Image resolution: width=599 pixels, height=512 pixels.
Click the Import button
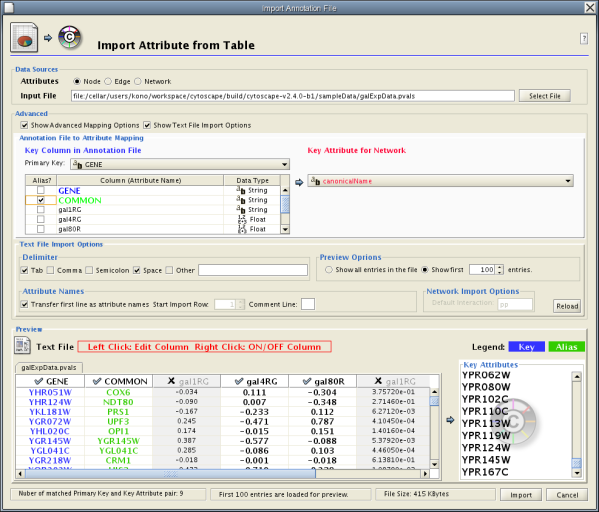(521, 495)
